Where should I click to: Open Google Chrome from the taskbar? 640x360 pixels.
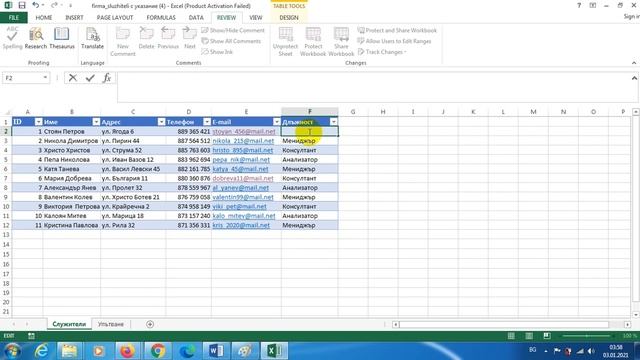click(158, 351)
